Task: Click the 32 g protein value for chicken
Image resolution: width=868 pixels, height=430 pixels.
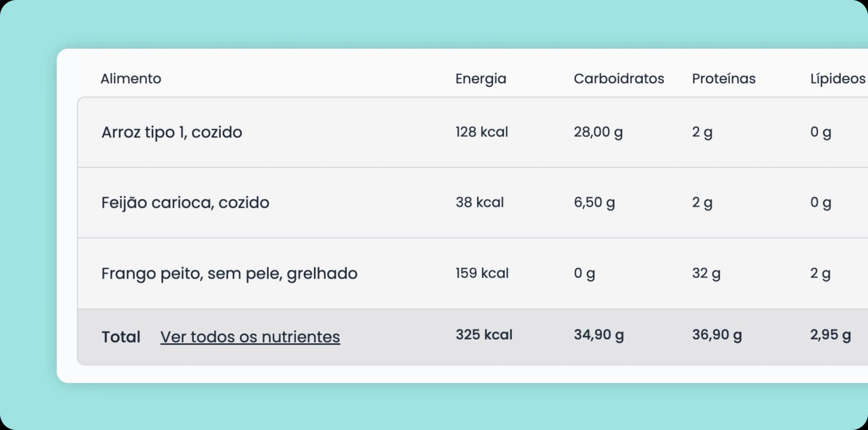Action: click(x=705, y=273)
